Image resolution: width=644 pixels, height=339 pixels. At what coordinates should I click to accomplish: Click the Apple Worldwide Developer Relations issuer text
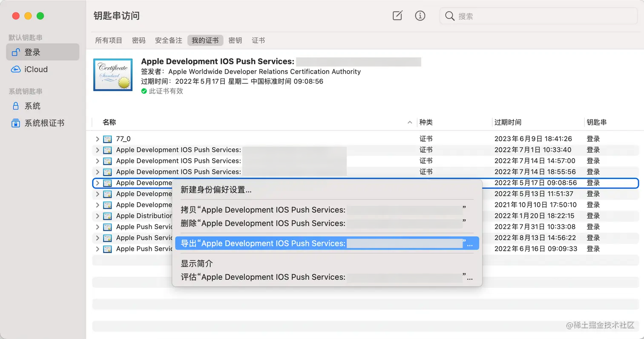[264, 72]
